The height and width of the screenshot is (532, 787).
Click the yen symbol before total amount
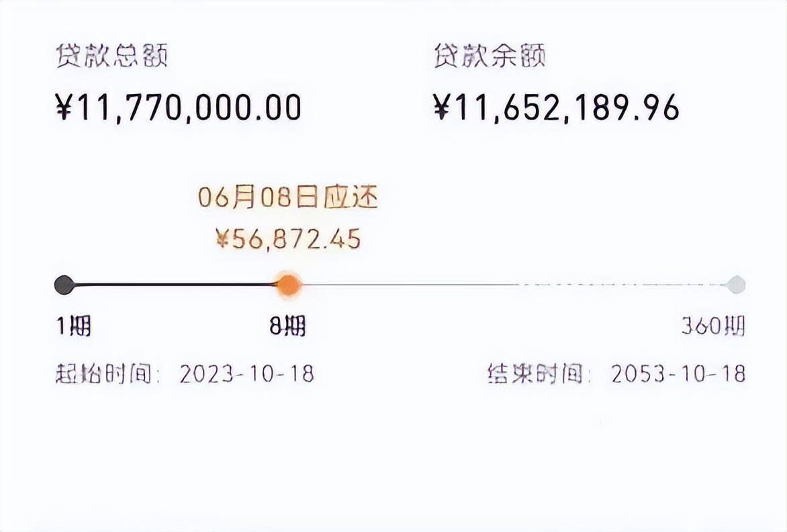(63, 107)
